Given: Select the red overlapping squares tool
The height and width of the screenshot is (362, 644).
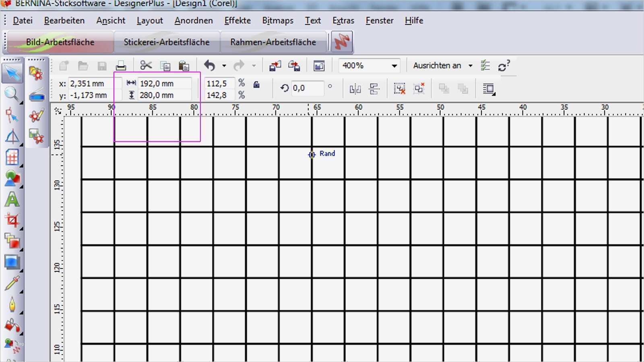Looking at the screenshot, I should click(x=12, y=241).
